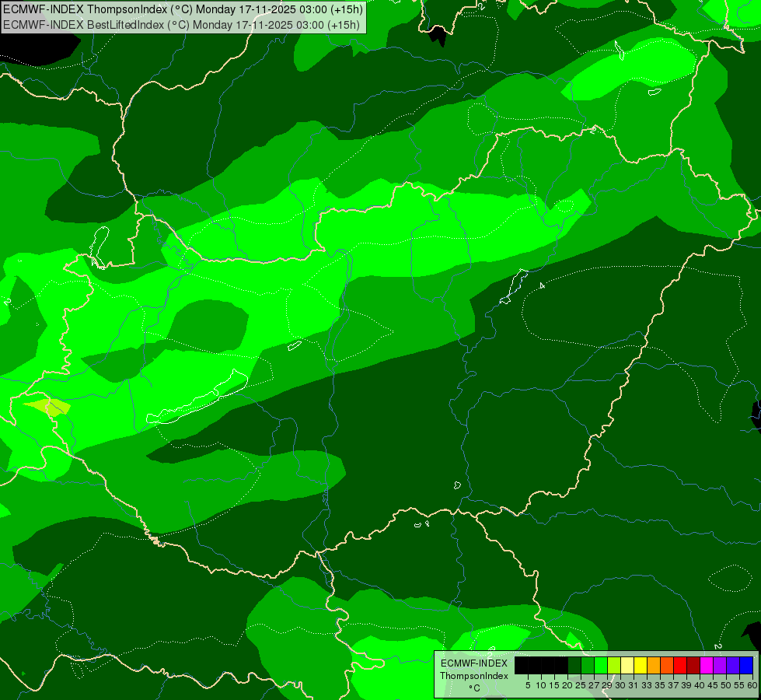This screenshot has width=761, height=700.
Task: Click the lime 29–30 legend swatch
Action: (614, 665)
